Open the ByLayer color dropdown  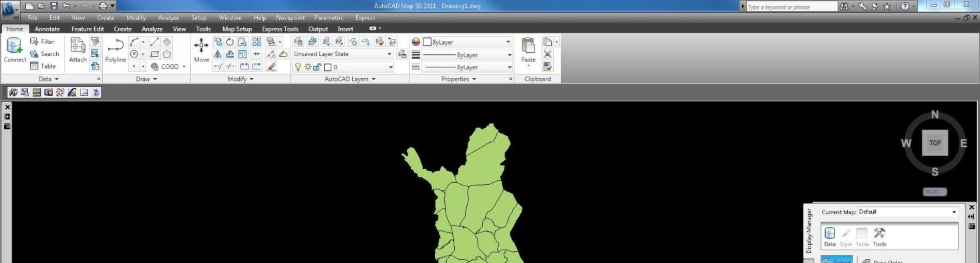point(468,42)
